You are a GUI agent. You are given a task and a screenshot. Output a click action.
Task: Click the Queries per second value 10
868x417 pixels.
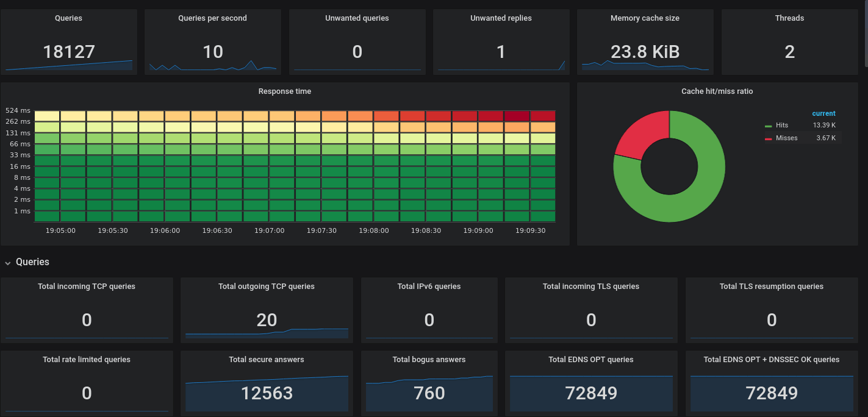[212, 52]
